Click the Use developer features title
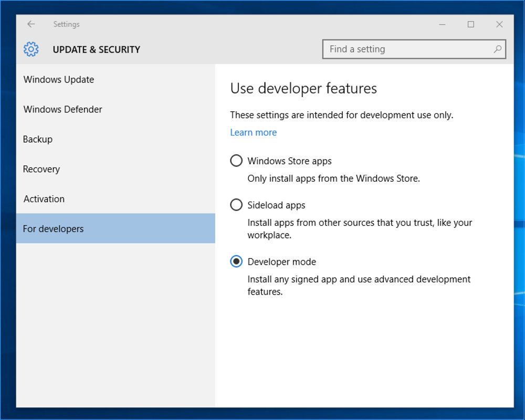Screen dimensions: 525x420 pyautogui.click(x=303, y=89)
